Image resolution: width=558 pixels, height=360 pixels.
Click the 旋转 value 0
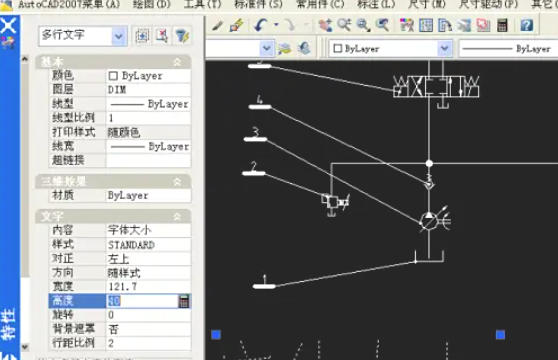[x=148, y=315]
